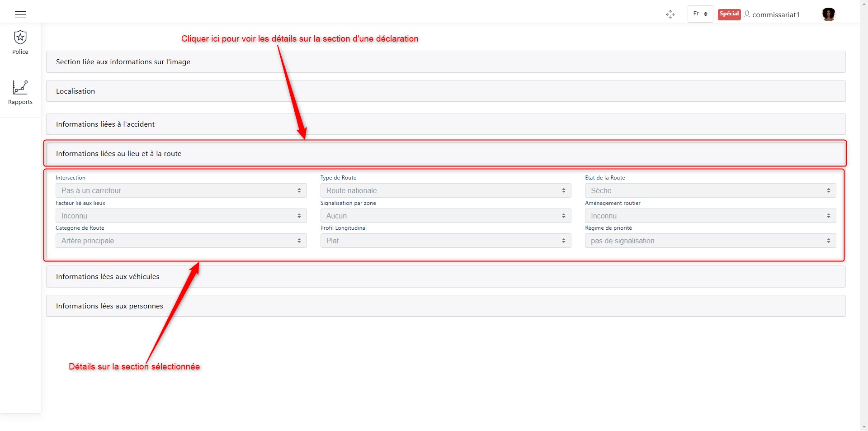The height and width of the screenshot is (431, 868).
Task: Select the Police sidebar label
Action: click(x=20, y=52)
